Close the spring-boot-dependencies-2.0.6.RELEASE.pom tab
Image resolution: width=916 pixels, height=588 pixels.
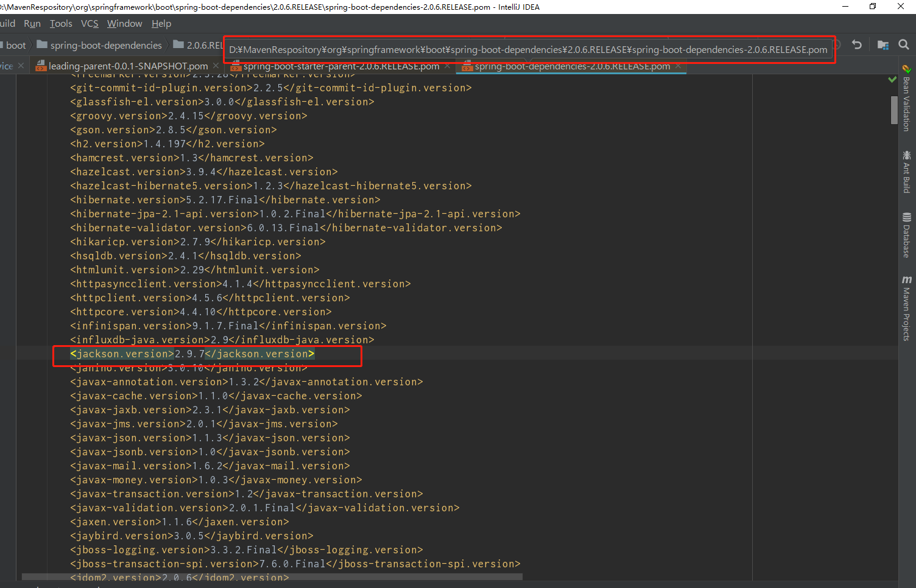tap(678, 66)
